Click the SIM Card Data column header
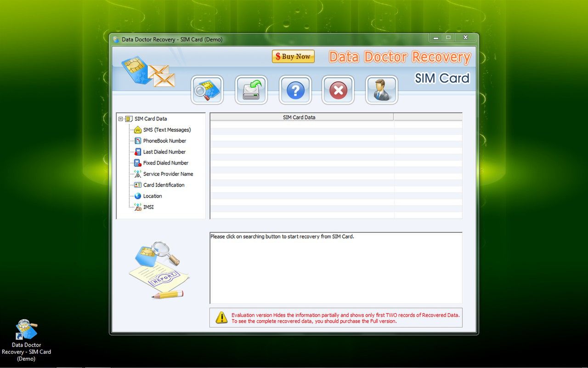Image resolution: width=588 pixels, height=368 pixels. [302, 117]
